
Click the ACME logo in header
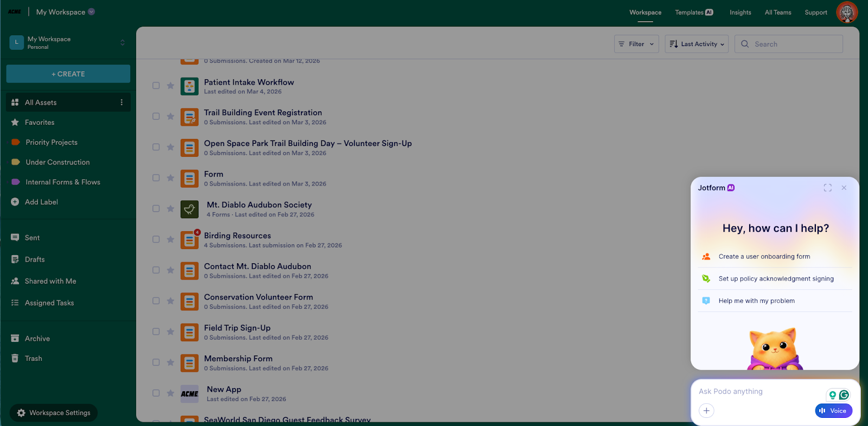[15, 12]
